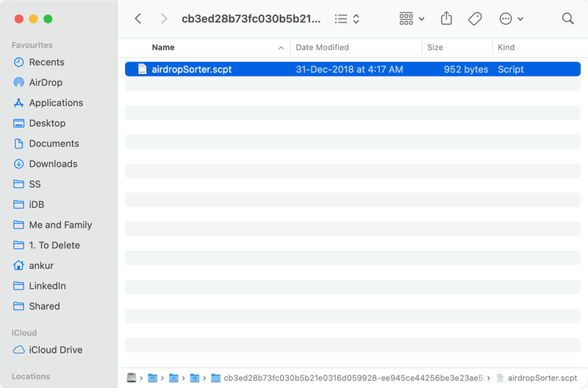Image resolution: width=588 pixels, height=388 pixels.
Task: Click the Share toolbar icon
Action: 446,18
